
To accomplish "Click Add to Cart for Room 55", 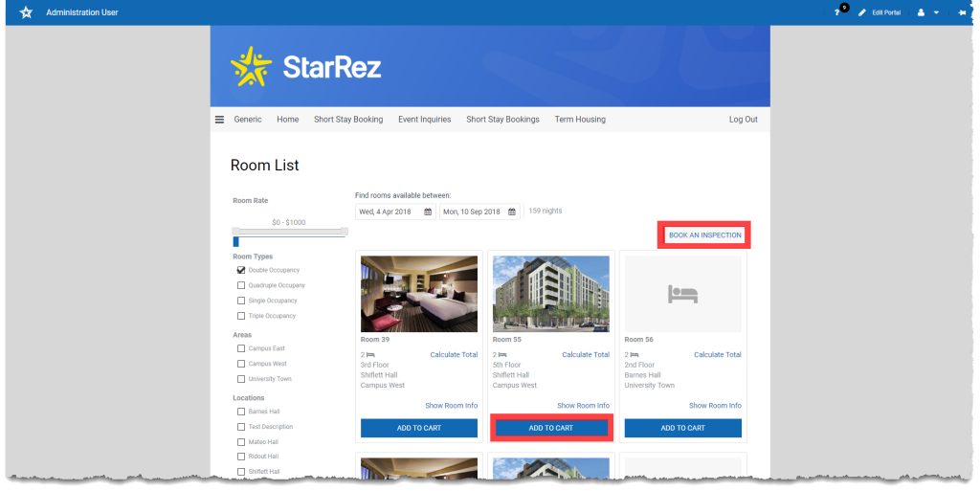I will click(x=550, y=428).
